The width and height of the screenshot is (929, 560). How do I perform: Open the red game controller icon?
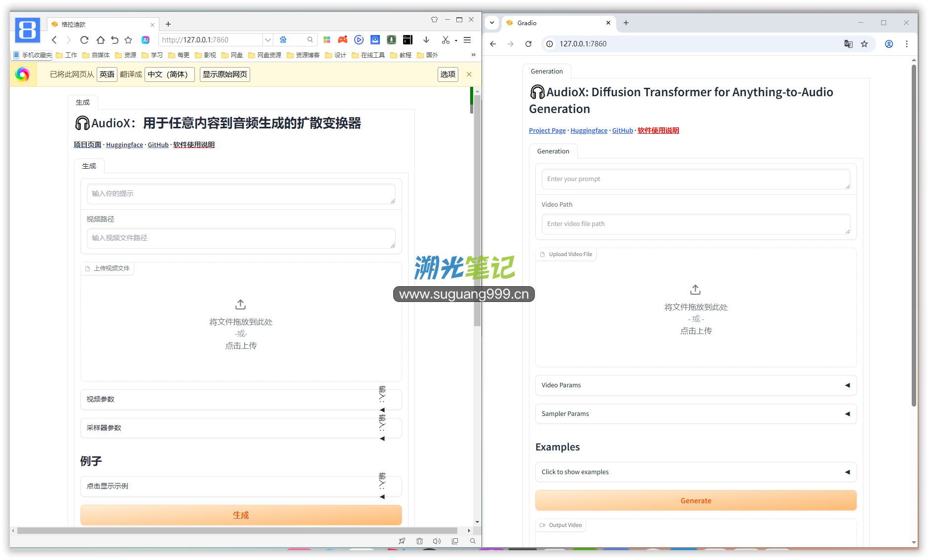(342, 39)
